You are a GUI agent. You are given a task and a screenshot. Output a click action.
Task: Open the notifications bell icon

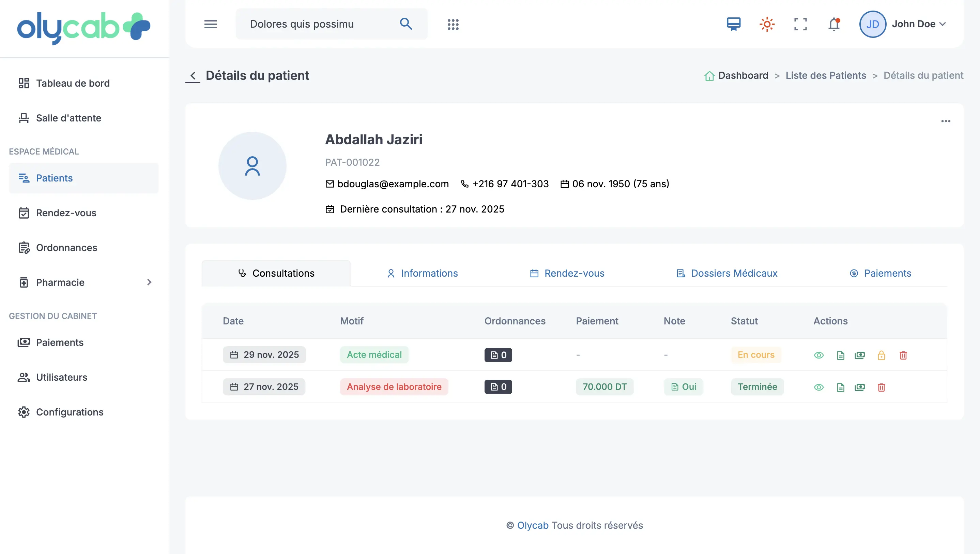(834, 24)
